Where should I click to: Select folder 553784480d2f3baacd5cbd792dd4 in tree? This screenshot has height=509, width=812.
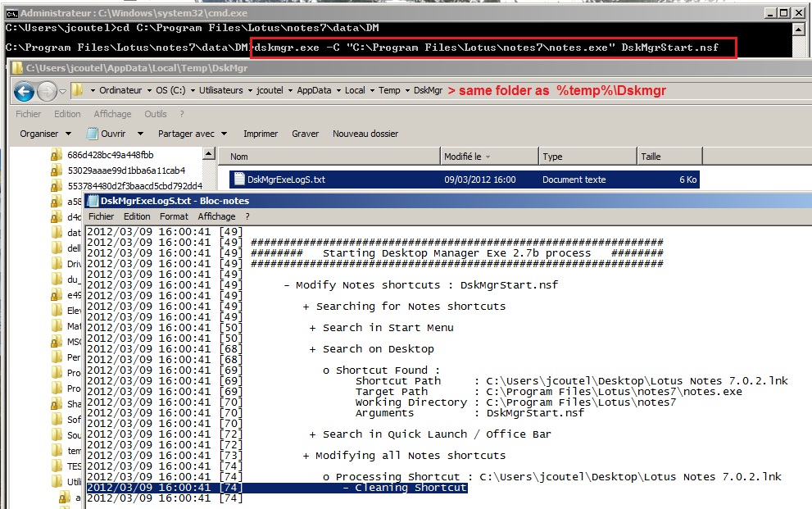pyautogui.click(x=134, y=186)
